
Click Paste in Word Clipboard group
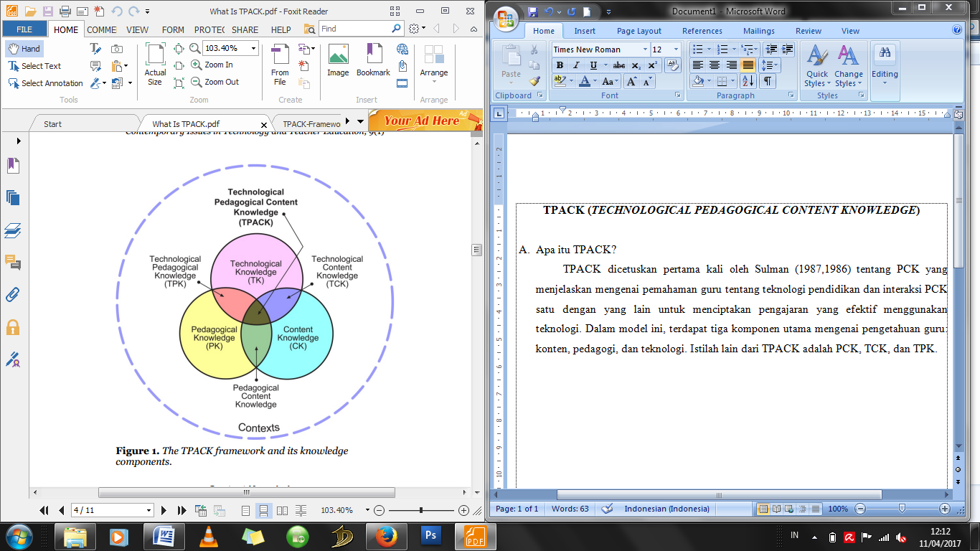[511, 63]
